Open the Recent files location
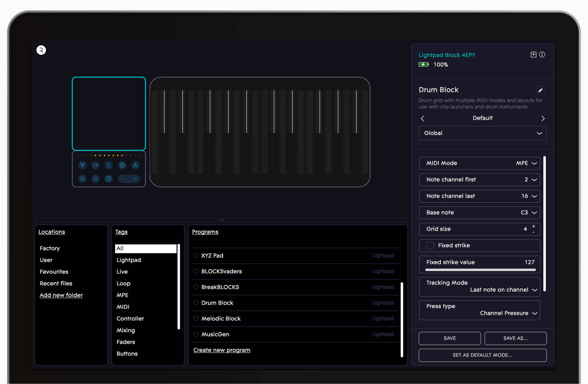 pyautogui.click(x=56, y=284)
